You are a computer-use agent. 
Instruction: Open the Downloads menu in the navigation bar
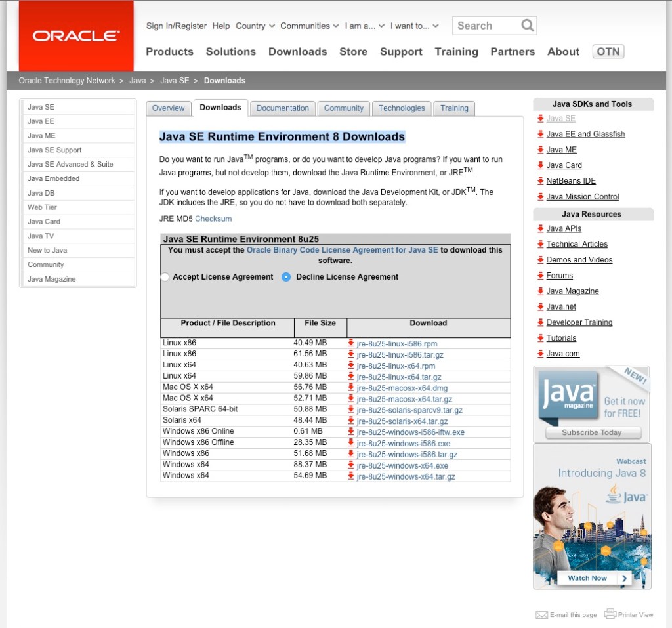tap(297, 51)
